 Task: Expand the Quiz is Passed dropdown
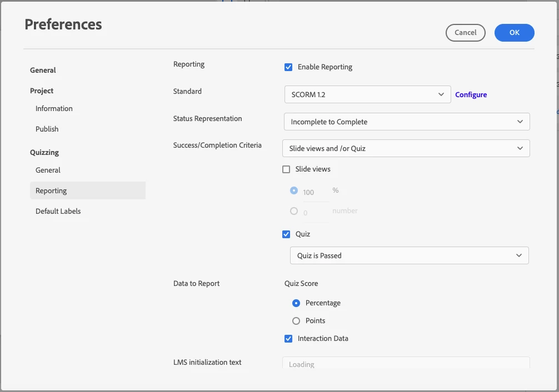pyautogui.click(x=409, y=255)
